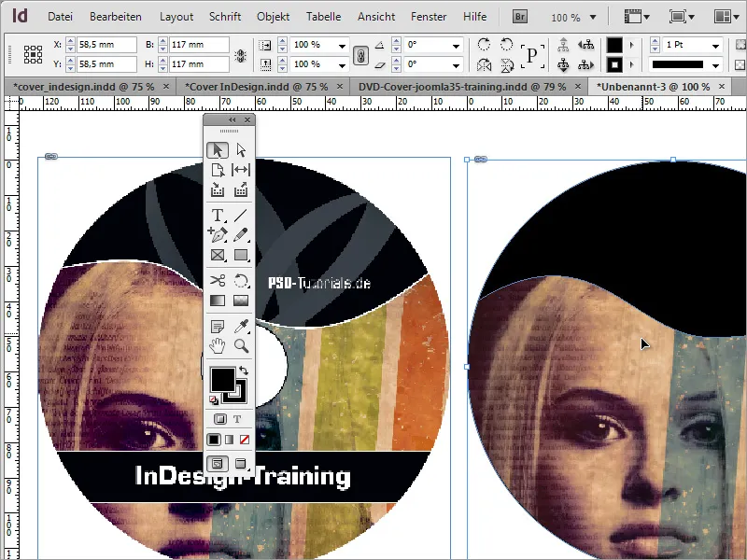Screen dimensions: 747x560
Task: Open the view options dropdown
Action: click(637, 17)
